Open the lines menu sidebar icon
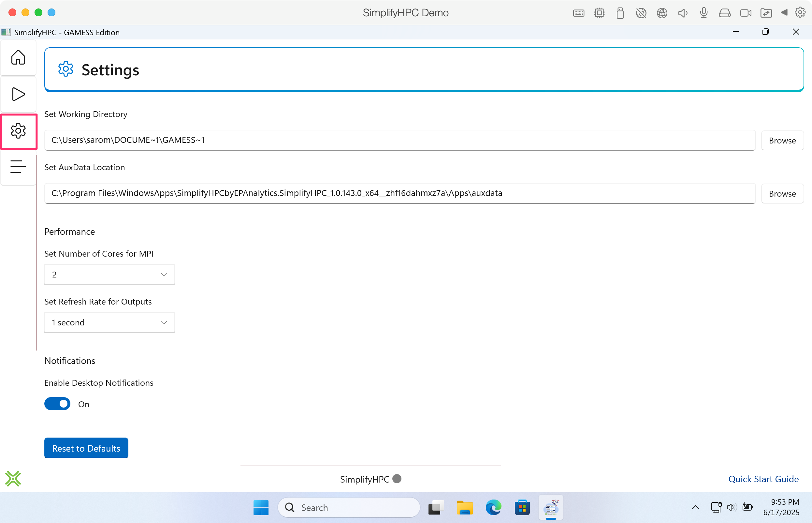This screenshot has height=523, width=812. pos(18,167)
